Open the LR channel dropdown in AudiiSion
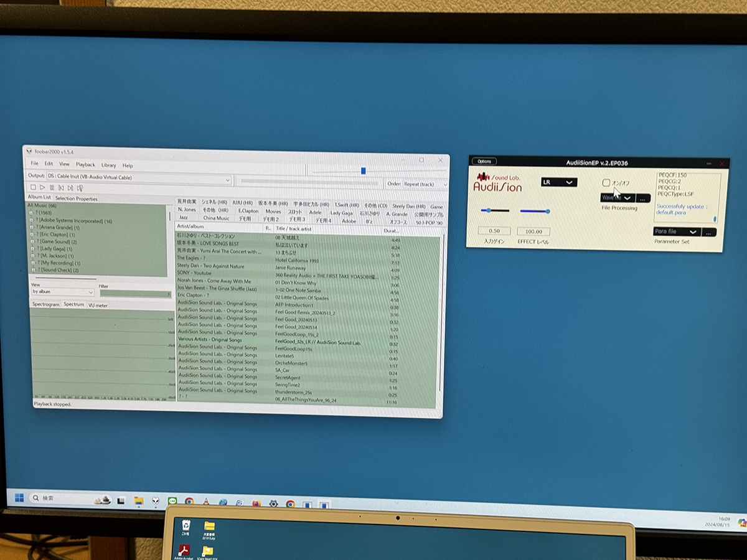 click(x=559, y=182)
